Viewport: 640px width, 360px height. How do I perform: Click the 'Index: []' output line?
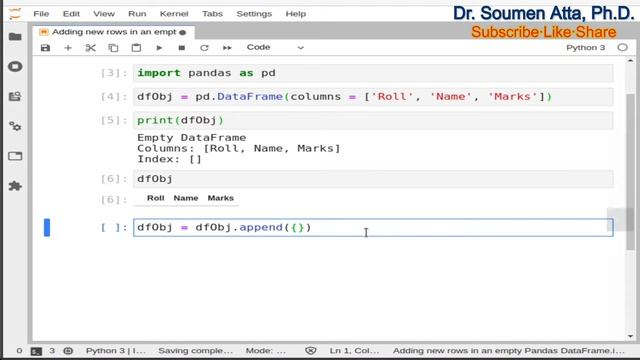pos(169,159)
